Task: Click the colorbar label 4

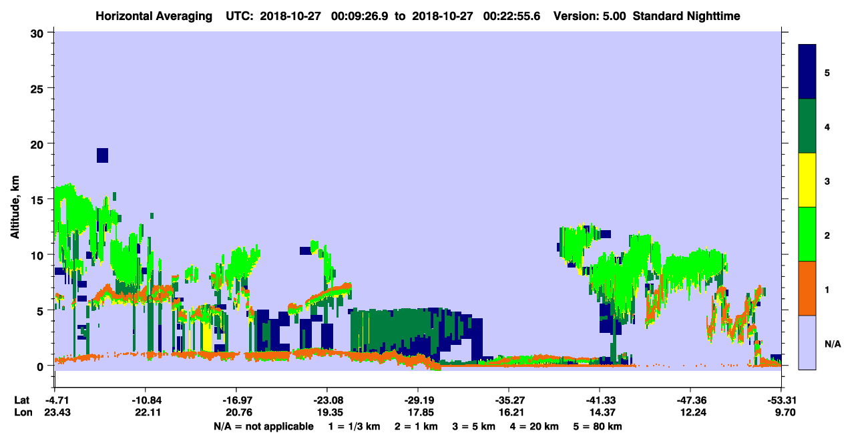Action: pyautogui.click(x=827, y=126)
